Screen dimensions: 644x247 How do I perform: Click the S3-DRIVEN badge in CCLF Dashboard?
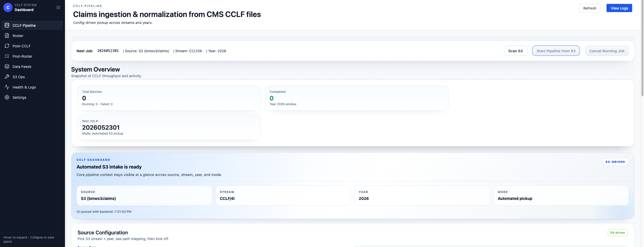(x=615, y=162)
